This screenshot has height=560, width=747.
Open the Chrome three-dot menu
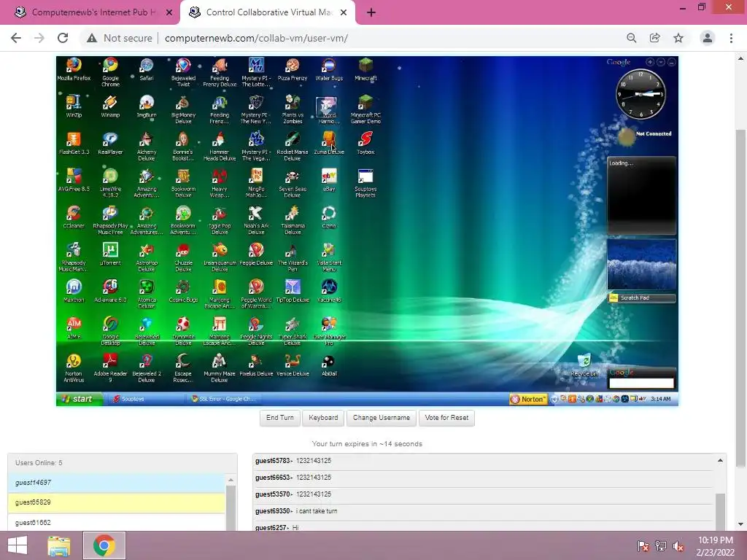tap(731, 38)
